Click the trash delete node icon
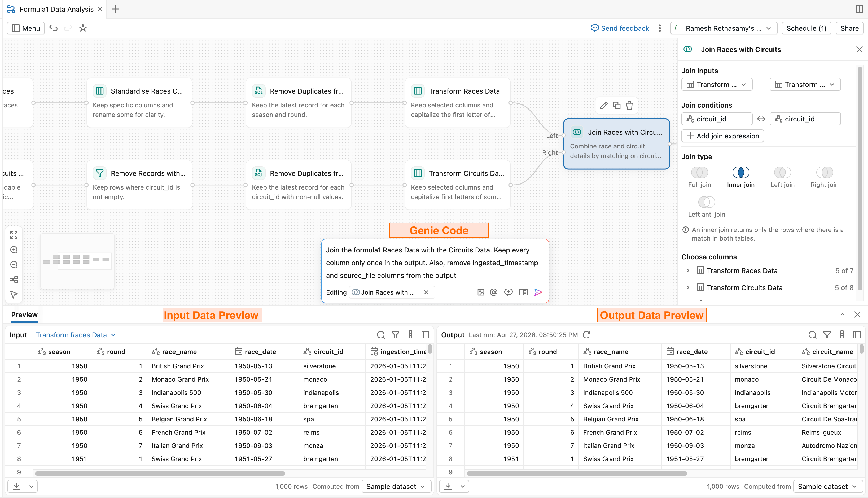Screen dimensions: 868x498 point(629,105)
